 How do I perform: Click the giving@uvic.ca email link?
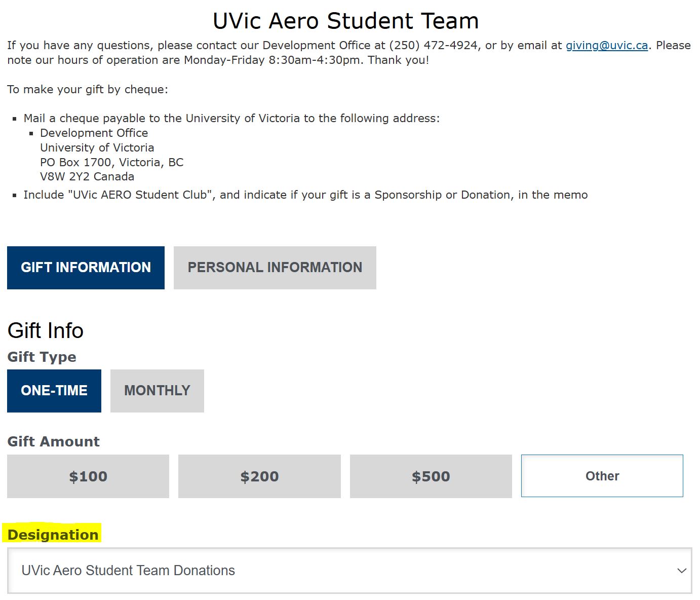tap(607, 46)
